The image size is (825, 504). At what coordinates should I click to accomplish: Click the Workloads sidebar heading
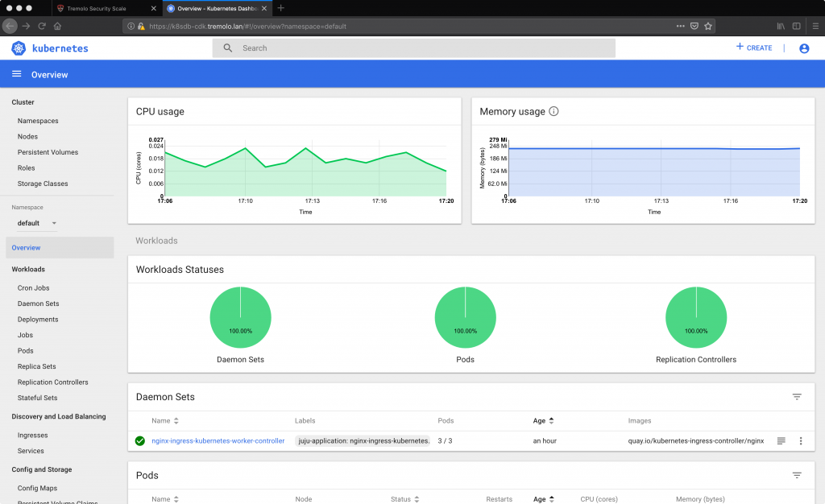click(x=28, y=270)
